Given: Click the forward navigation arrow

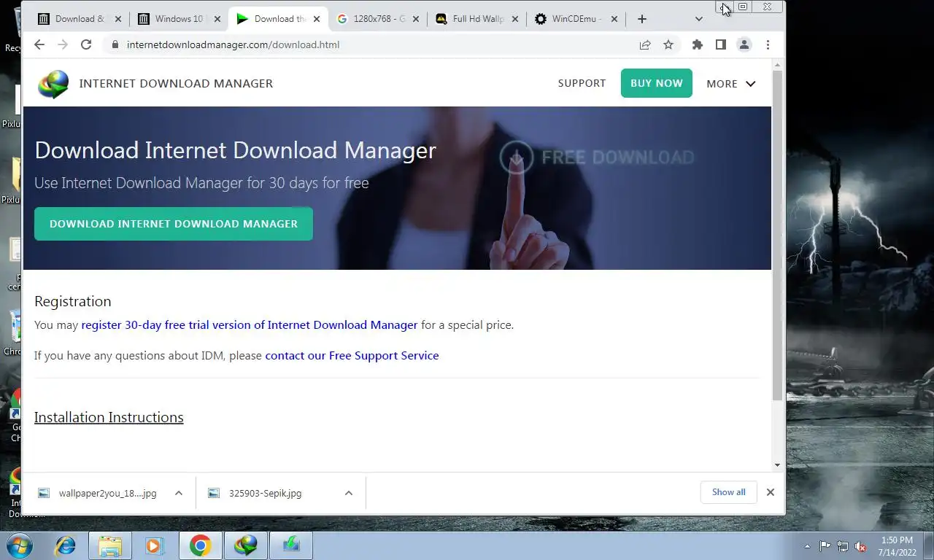Looking at the screenshot, I should [x=63, y=44].
